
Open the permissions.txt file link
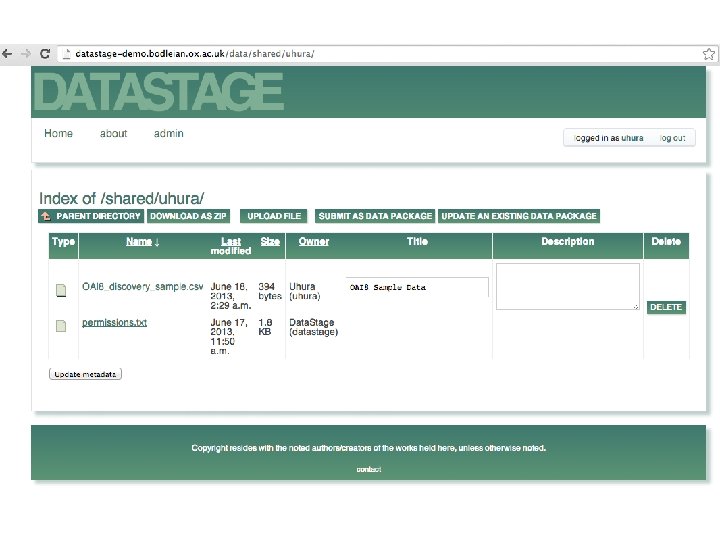114,322
